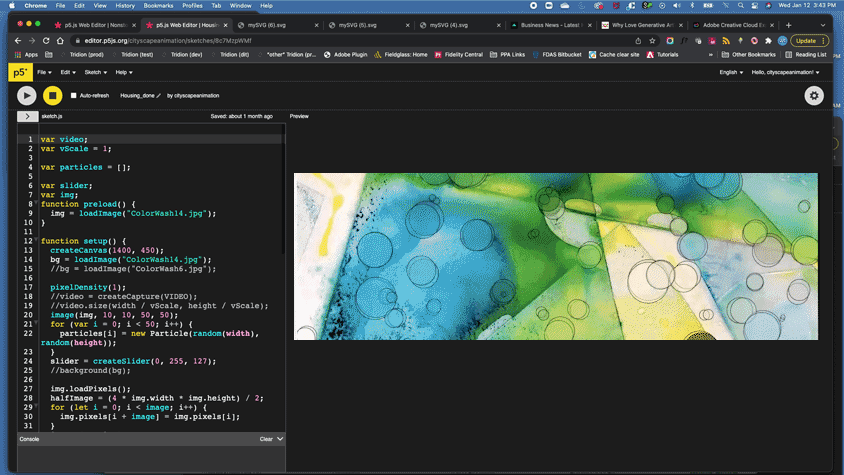
Task: Open a new browser tab with plus icon
Action: (789, 24)
